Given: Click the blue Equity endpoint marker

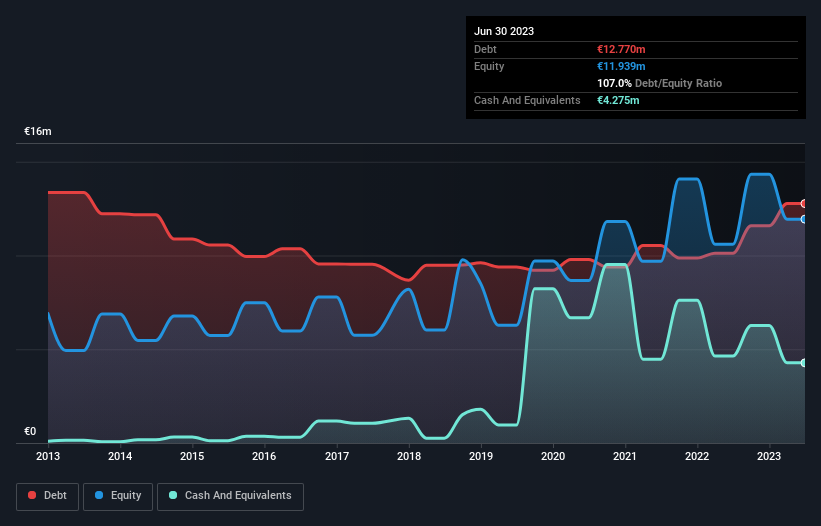Looking at the screenshot, I should tap(804, 219).
